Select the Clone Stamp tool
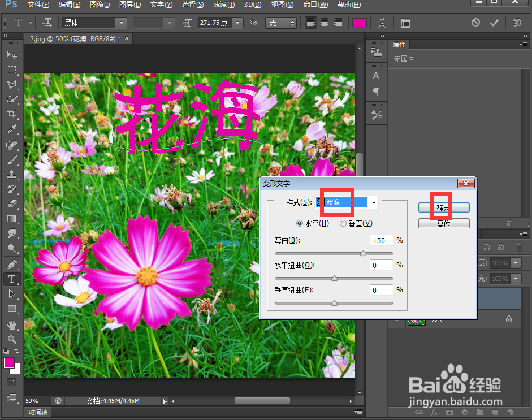The width and height of the screenshot is (532, 420). (12, 174)
